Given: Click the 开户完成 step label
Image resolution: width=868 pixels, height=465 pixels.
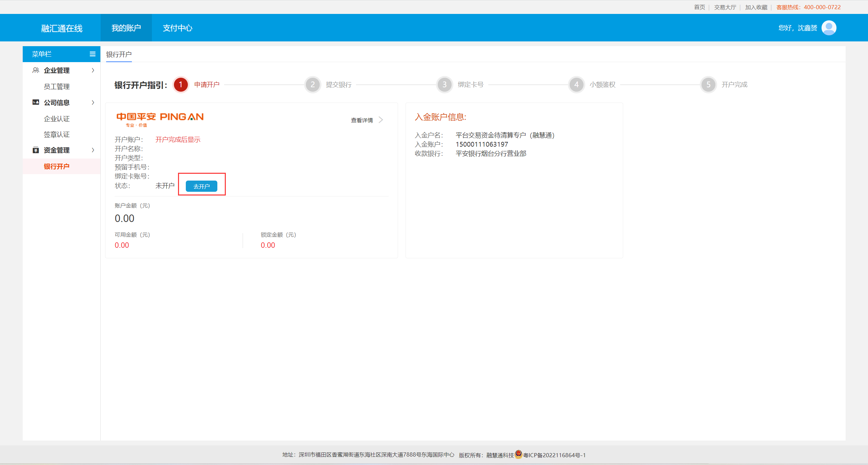Looking at the screenshot, I should [x=734, y=85].
